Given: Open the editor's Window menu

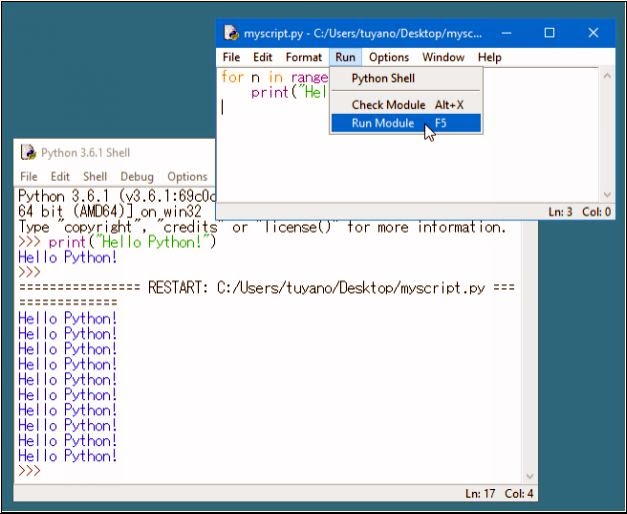Looking at the screenshot, I should [x=443, y=57].
